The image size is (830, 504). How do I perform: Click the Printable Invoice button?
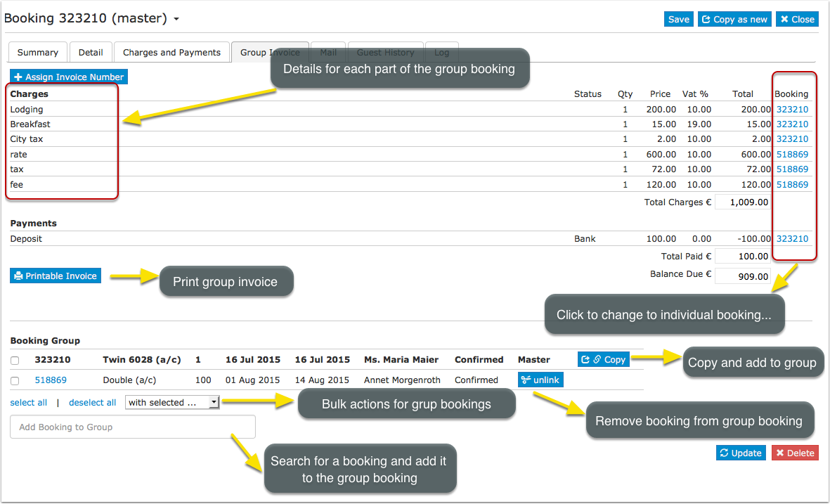point(56,276)
